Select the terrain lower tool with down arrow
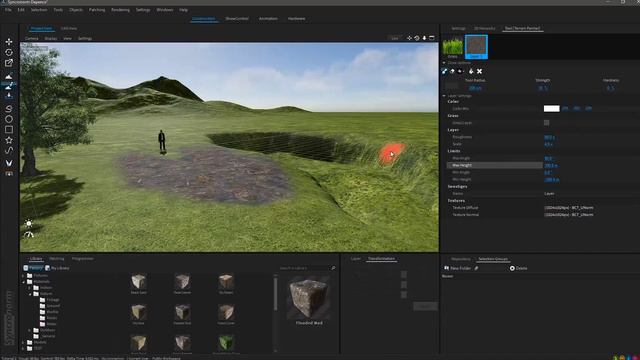This screenshot has height=360, width=640. click(9, 96)
